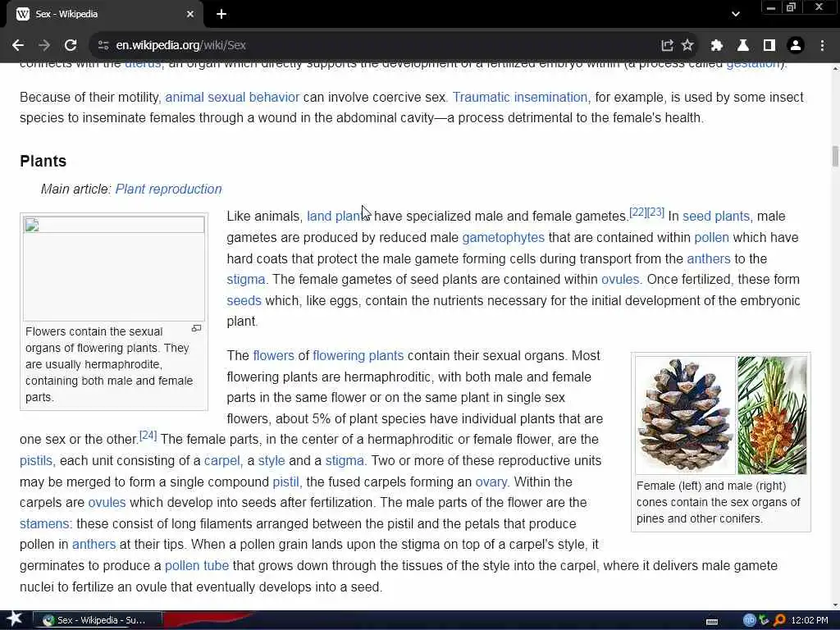Image resolution: width=840 pixels, height=630 pixels.
Task: Open Chrome's three-dot menu
Action: click(x=822, y=46)
